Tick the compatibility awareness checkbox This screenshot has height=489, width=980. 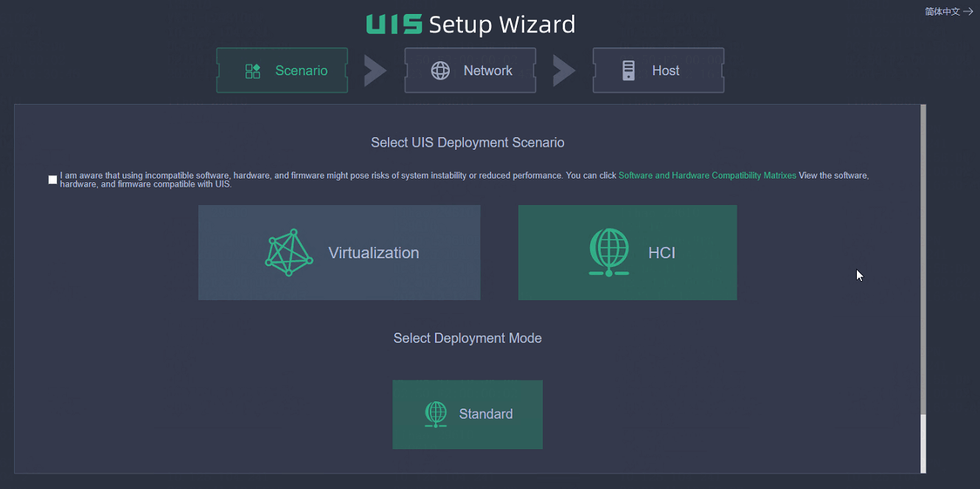pyautogui.click(x=52, y=180)
